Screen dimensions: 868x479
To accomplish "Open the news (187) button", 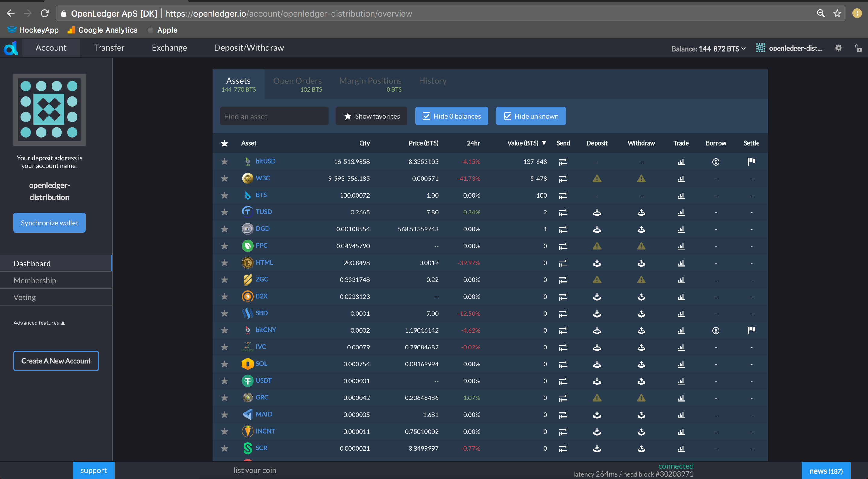I will [826, 471].
